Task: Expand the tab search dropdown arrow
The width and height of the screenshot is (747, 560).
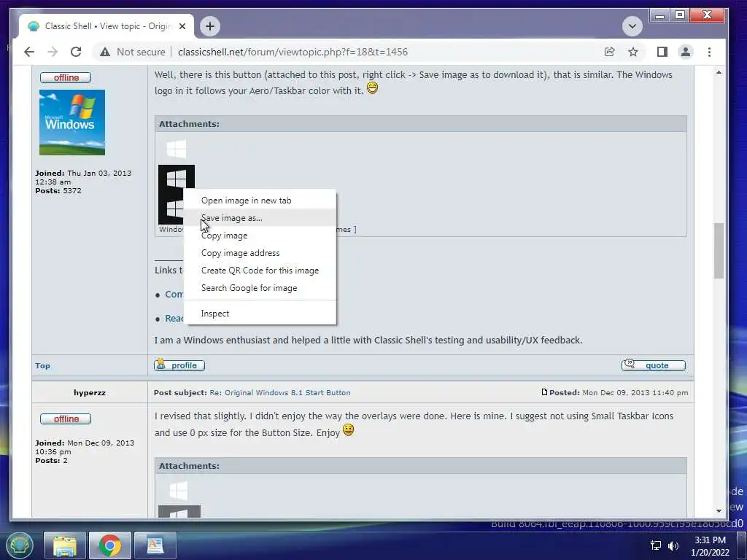Action: click(x=632, y=26)
